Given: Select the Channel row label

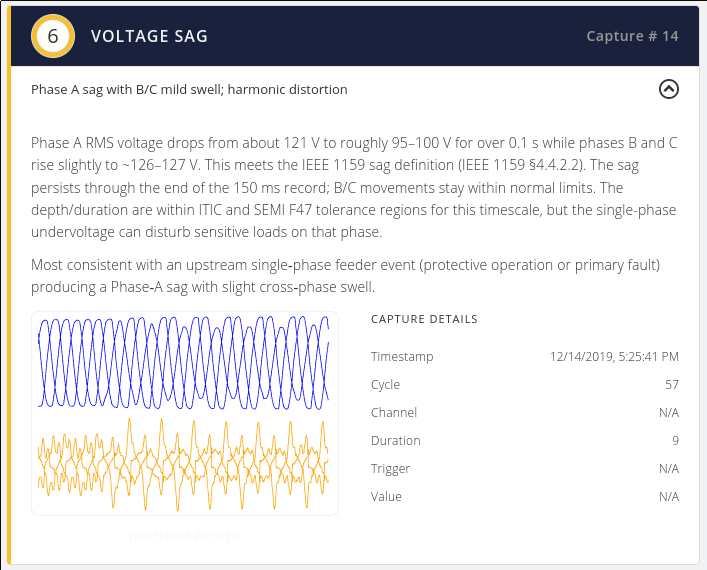Looking at the screenshot, I should (394, 412).
